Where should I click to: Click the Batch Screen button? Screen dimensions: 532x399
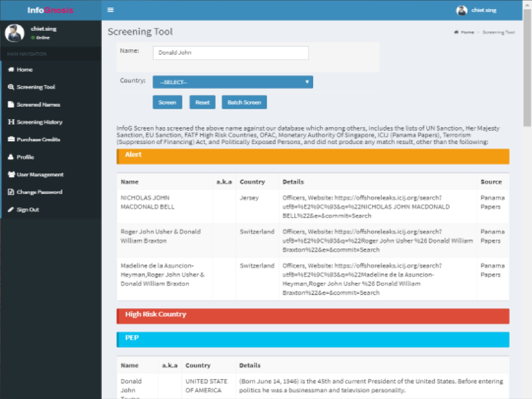244,102
